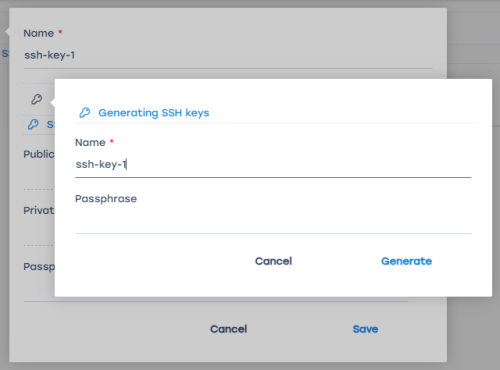Click the background Name field showing ssh-key-1
The image size is (500, 370).
(228, 55)
